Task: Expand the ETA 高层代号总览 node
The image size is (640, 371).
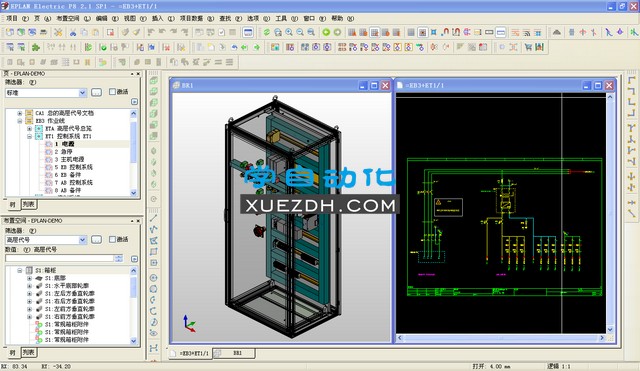Action: [29, 129]
